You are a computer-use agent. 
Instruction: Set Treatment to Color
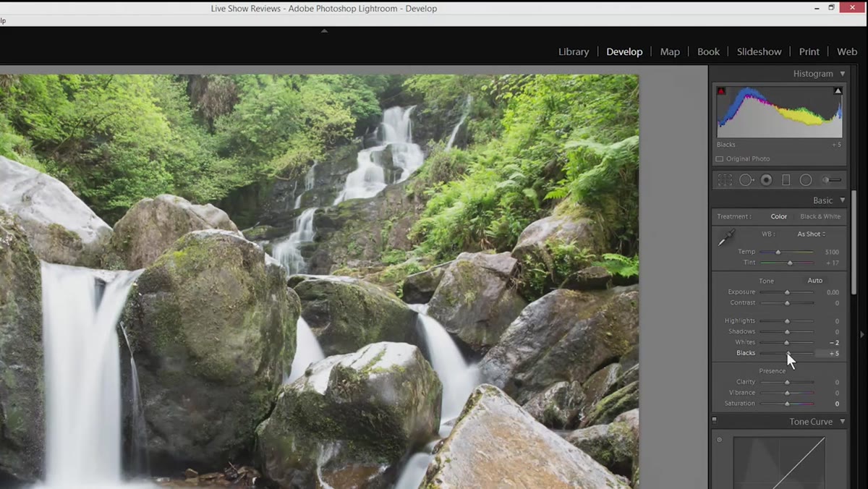coord(778,216)
